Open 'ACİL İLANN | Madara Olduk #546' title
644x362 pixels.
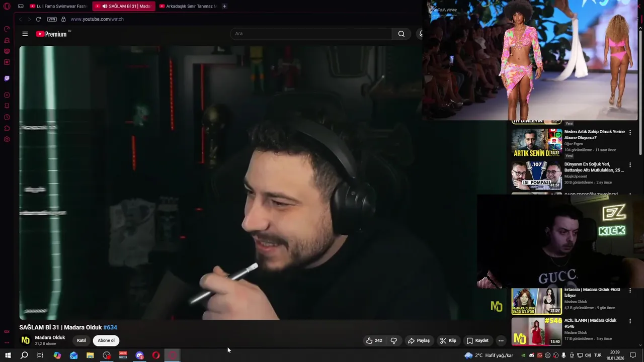click(x=590, y=323)
